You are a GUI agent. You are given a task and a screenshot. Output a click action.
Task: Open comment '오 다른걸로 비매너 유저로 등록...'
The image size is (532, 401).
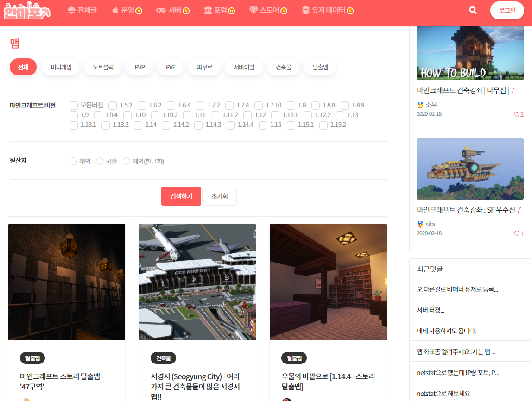pos(457,289)
